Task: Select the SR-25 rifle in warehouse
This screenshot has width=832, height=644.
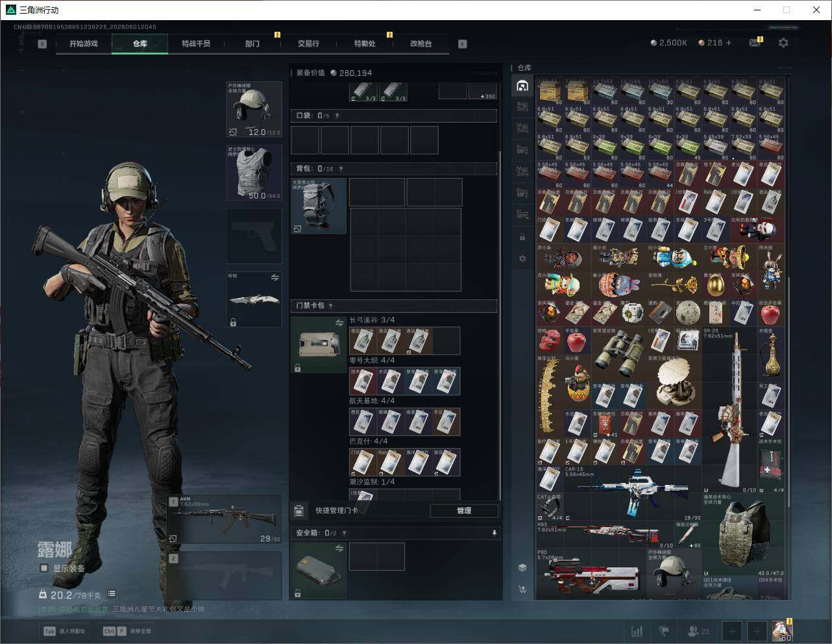Action: tap(729, 410)
